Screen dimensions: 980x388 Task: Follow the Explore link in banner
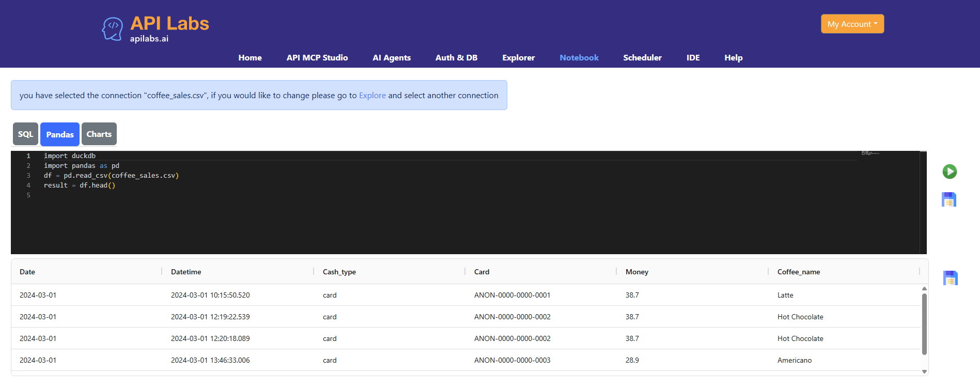pyautogui.click(x=372, y=96)
